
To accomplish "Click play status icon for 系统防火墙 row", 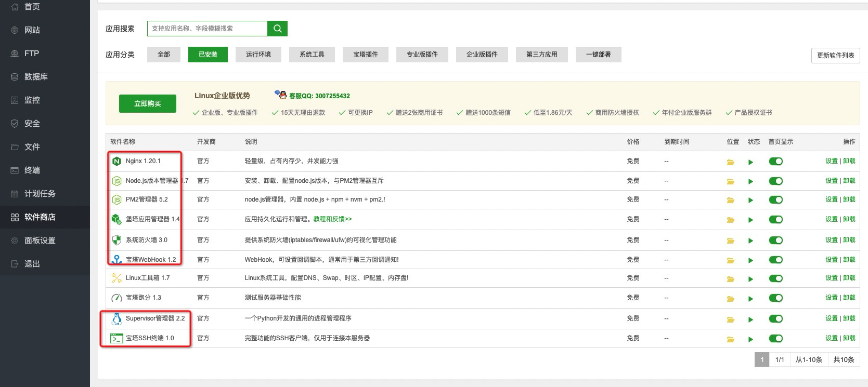I will pyautogui.click(x=750, y=241).
